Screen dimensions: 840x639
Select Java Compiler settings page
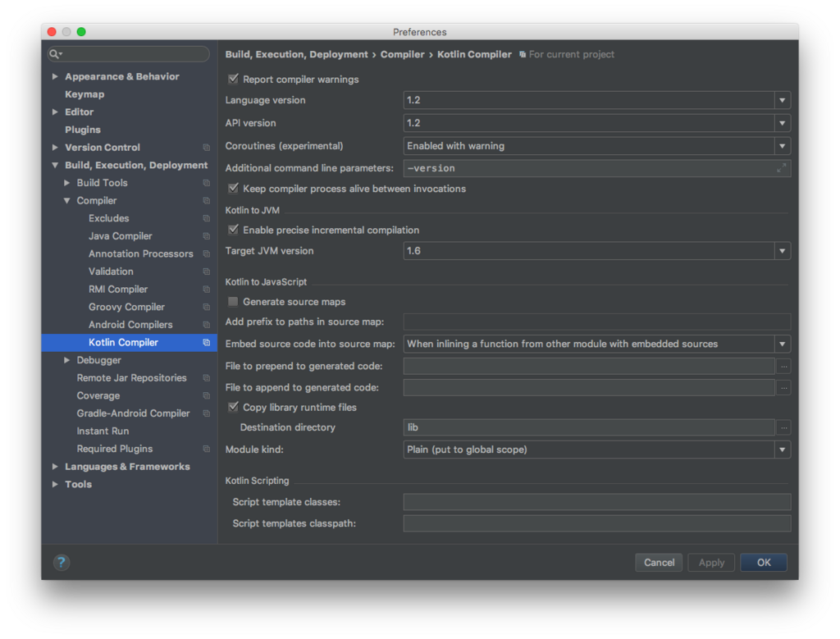(120, 235)
